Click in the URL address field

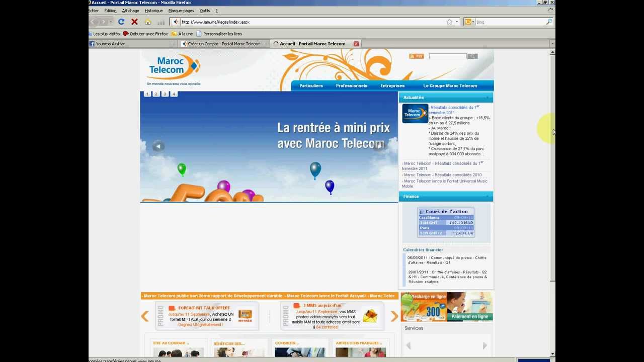click(x=312, y=22)
